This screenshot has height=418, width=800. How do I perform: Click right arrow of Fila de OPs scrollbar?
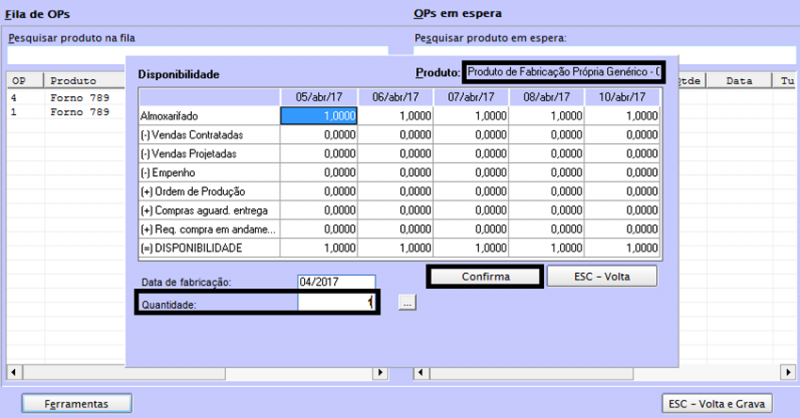(x=380, y=373)
